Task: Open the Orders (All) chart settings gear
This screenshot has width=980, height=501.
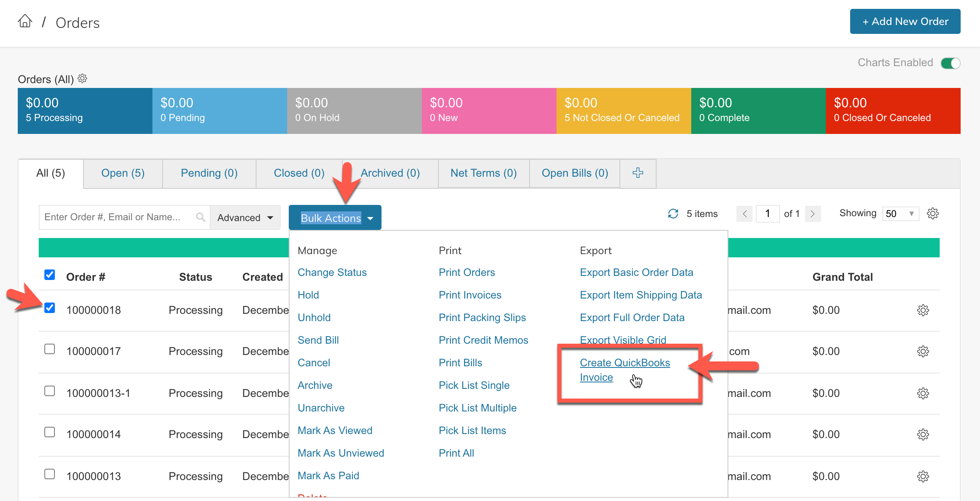Action: [82, 79]
